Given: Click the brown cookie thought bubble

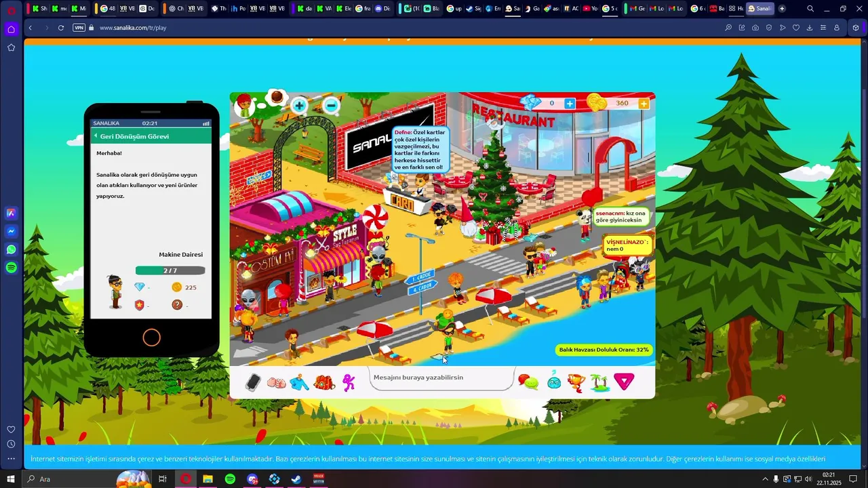Looking at the screenshot, I should coord(276,98).
